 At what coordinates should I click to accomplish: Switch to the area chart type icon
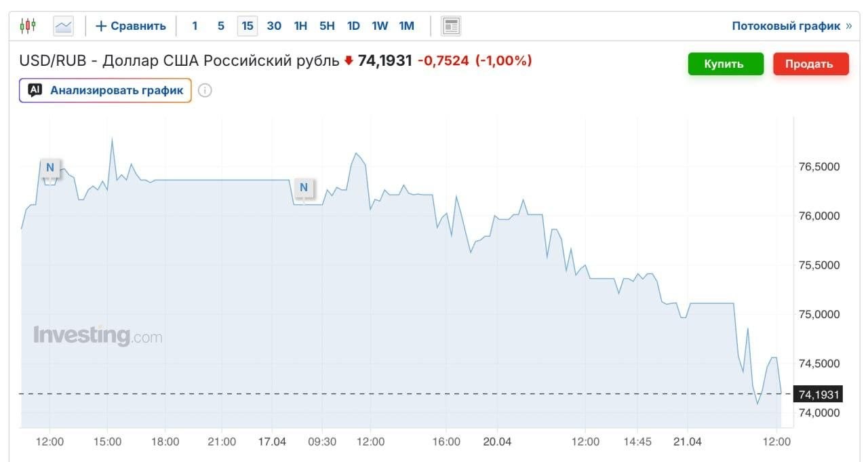click(x=64, y=26)
